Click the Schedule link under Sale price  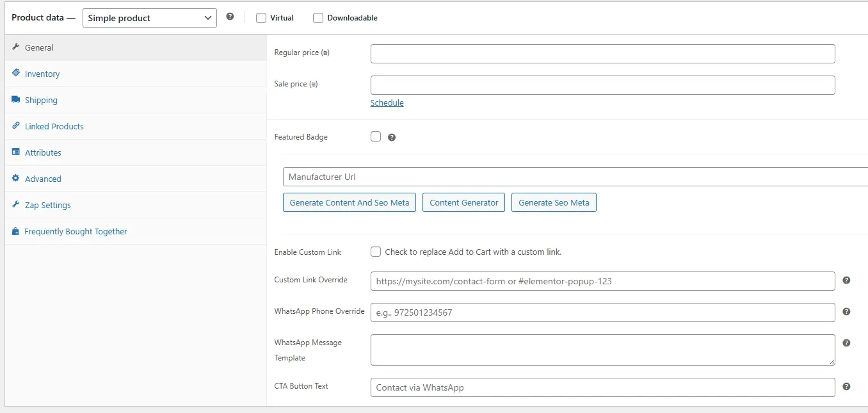[387, 103]
